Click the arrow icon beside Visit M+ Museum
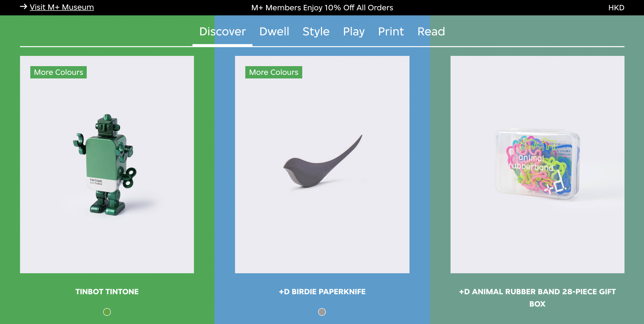The height and width of the screenshot is (324, 644). tap(23, 7)
